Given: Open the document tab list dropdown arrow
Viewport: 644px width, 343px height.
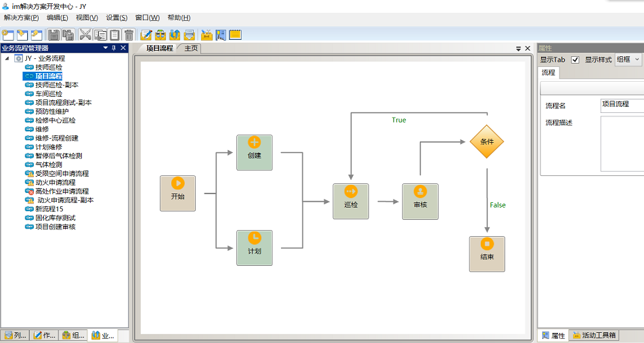Looking at the screenshot, I should click(x=518, y=49).
